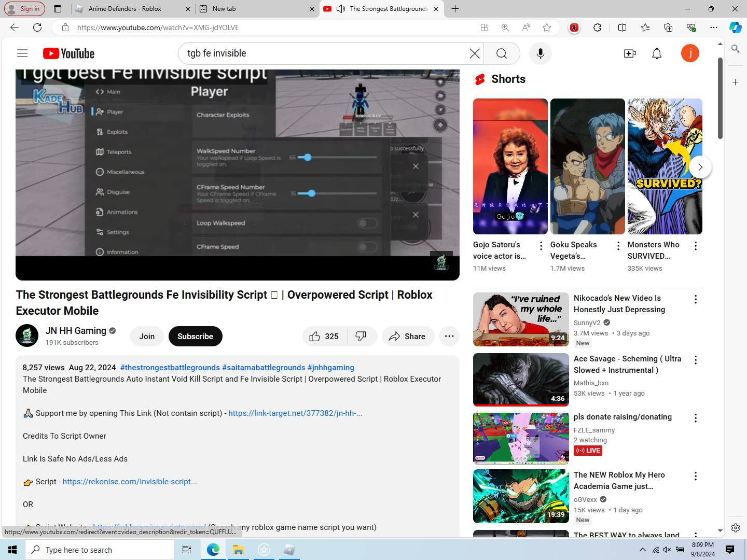747x560 pixels.
Task: Open Edge split screen icon
Action: 622,27
